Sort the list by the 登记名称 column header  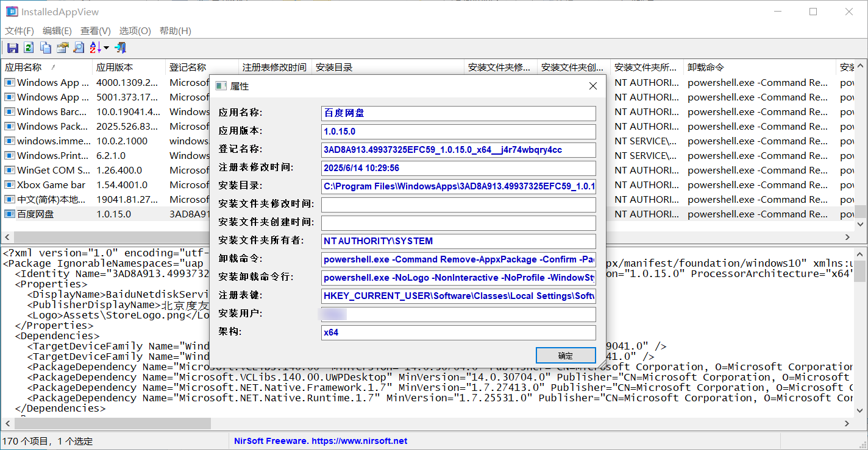click(x=202, y=67)
